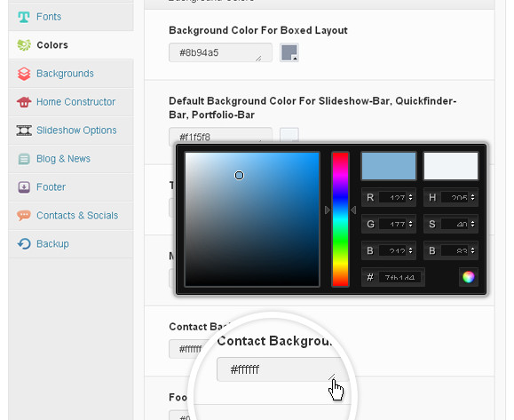Select the Colors leaf icon
Viewport: 514px width, 420px height.
(x=24, y=45)
